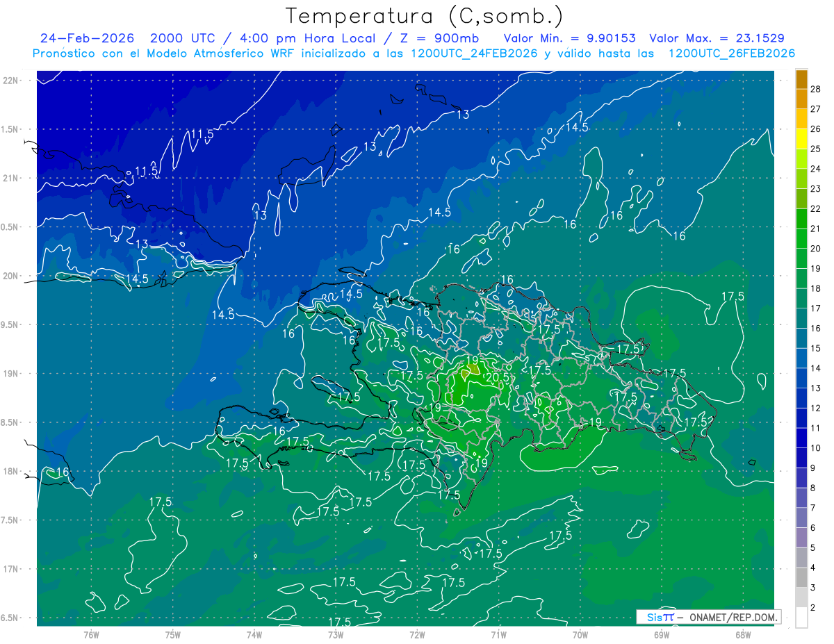Click the '20N' latitude axis label
Screen dimensions: 834x644
[10, 276]
